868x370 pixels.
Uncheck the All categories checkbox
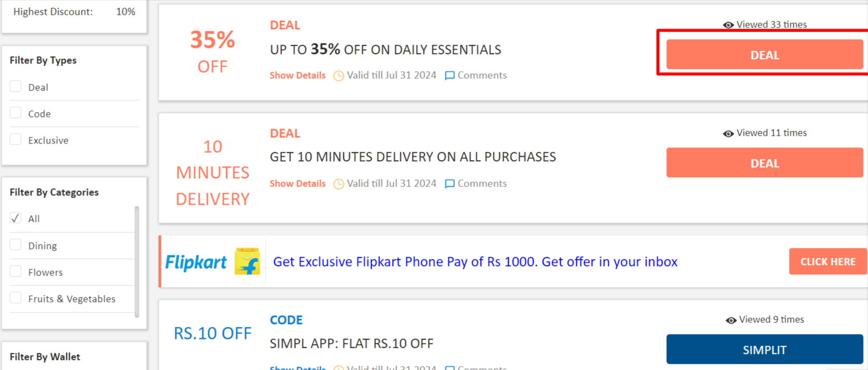(x=16, y=218)
